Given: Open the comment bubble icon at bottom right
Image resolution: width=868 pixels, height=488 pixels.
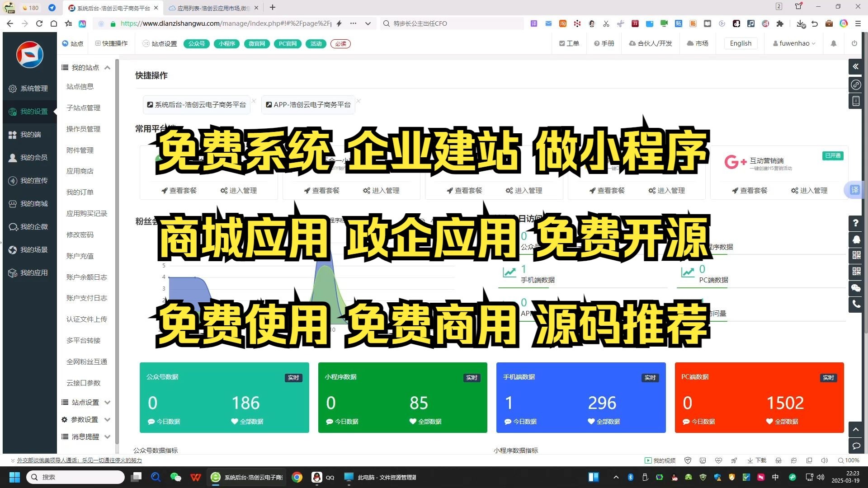Looking at the screenshot, I should point(856,446).
